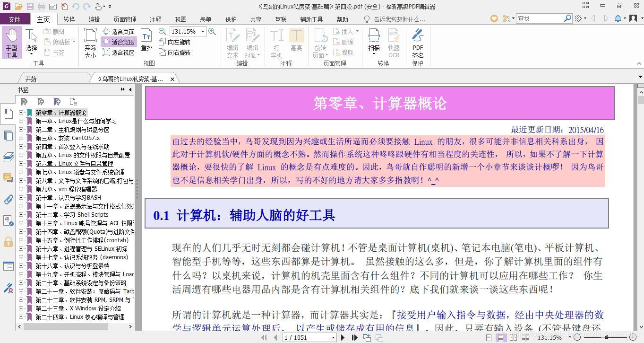
Task: Expand the 第二十三章、X Window bookmark
Action: pyautogui.click(x=21, y=308)
